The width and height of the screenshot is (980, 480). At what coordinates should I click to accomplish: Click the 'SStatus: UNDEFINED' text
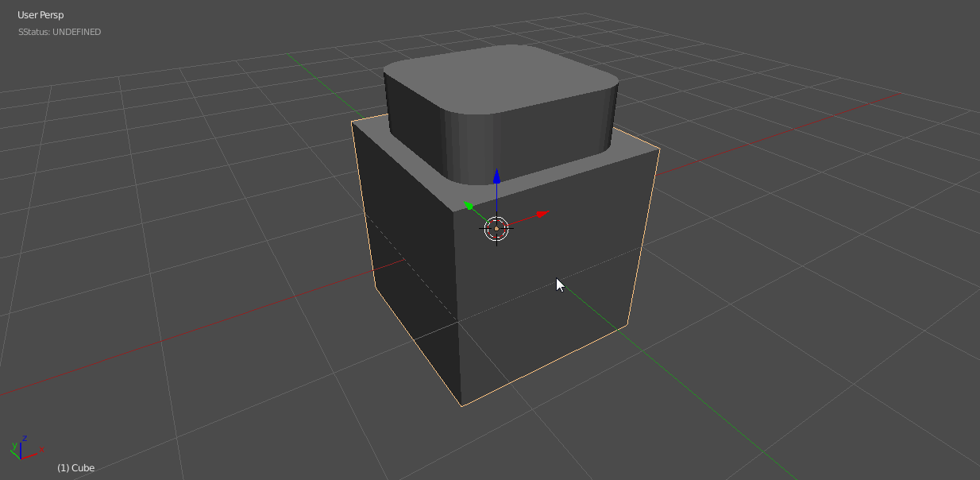pyautogui.click(x=60, y=32)
